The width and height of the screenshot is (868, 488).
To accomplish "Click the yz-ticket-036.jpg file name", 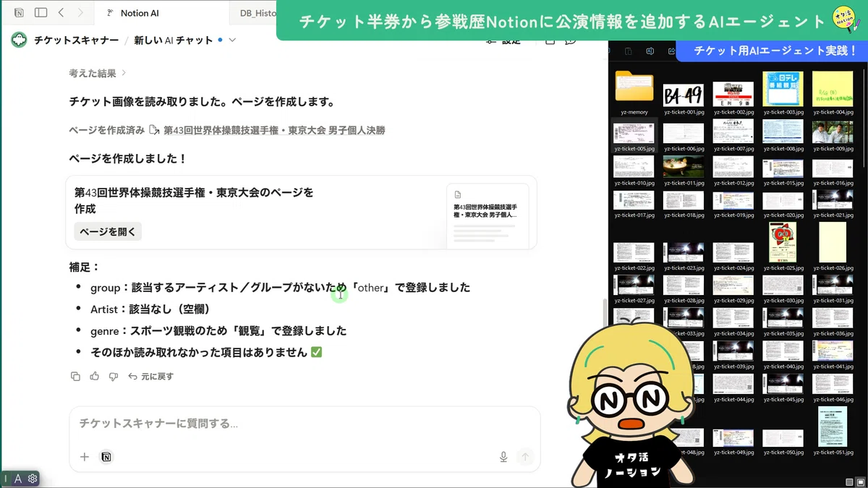I will [833, 333].
